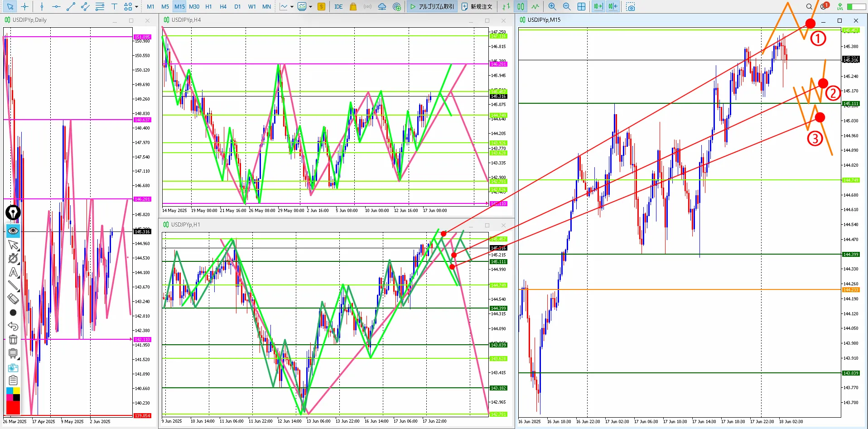Image resolution: width=868 pixels, height=429 pixels.
Task: Switch chart to bar chart style
Action: point(506,6)
